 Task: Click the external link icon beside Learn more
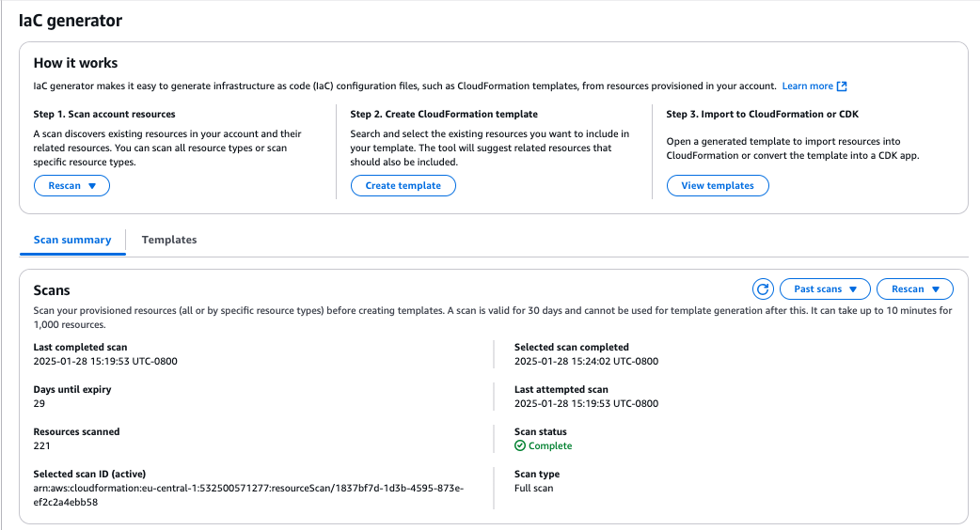point(842,86)
